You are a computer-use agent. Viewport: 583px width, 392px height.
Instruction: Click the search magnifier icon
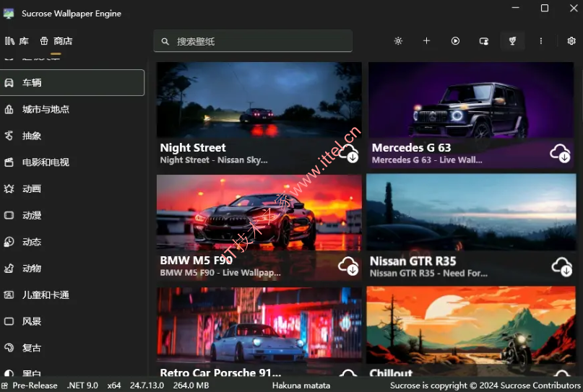165,41
